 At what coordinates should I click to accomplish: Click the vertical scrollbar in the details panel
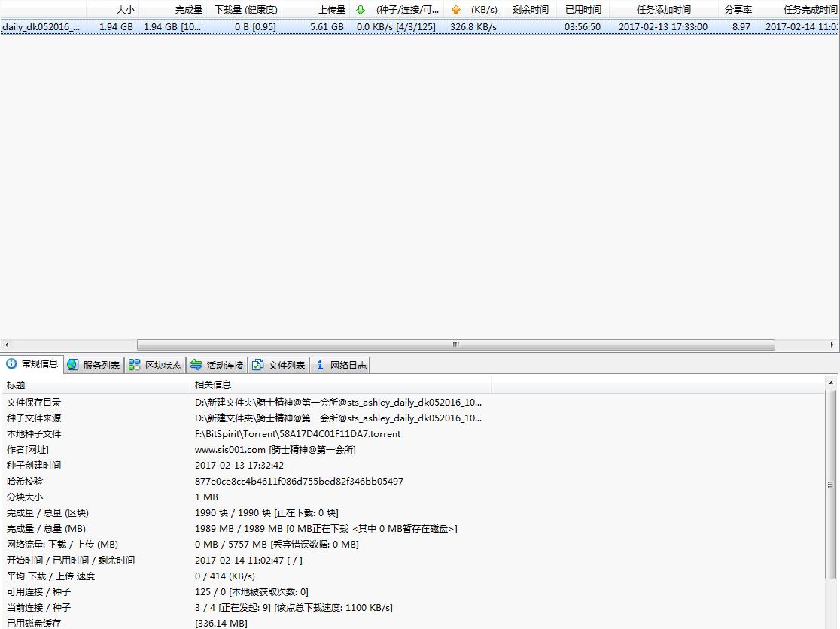point(830,485)
